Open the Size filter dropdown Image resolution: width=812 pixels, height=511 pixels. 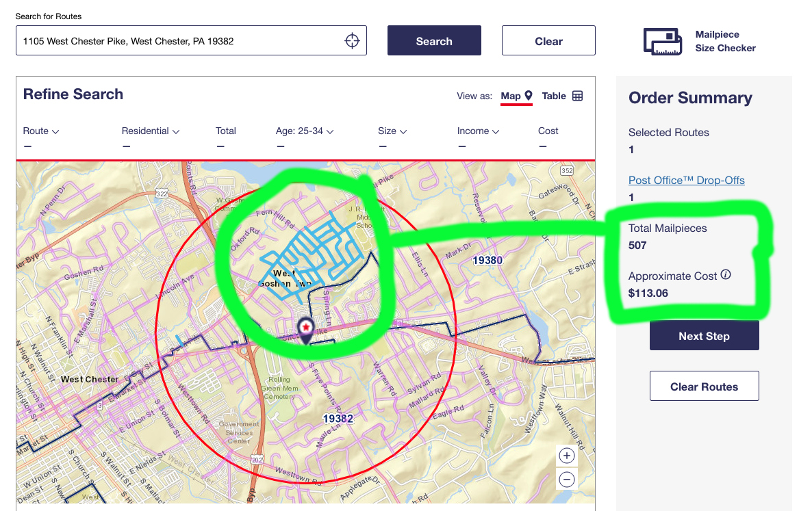392,131
